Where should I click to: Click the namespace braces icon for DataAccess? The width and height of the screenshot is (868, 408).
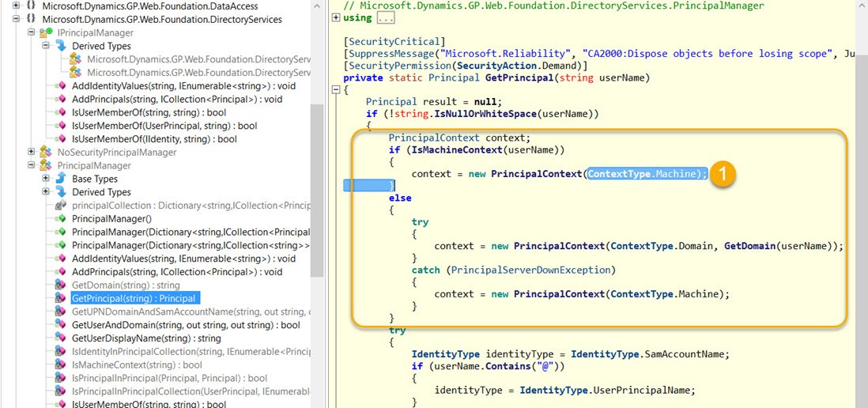31,6
